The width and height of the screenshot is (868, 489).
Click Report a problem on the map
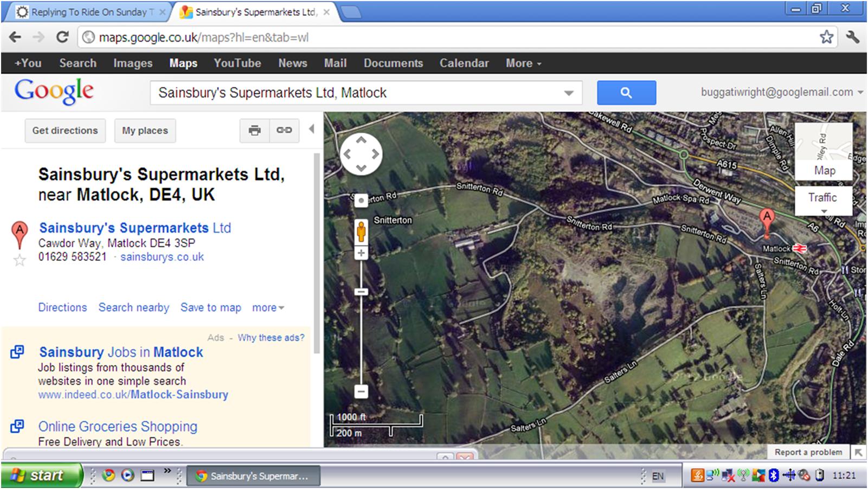click(x=808, y=452)
